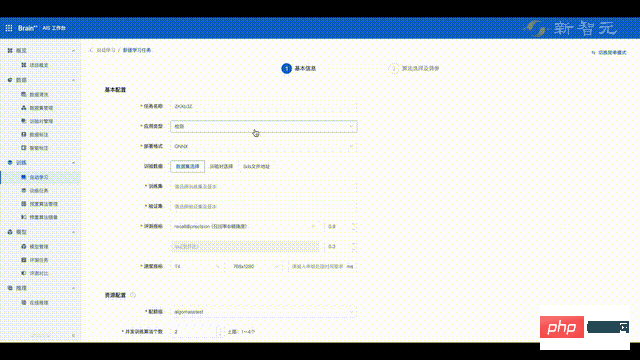Click the 预置算法管理 icon in sidebar
Image resolution: width=640 pixels, height=360 pixels.
point(24,204)
